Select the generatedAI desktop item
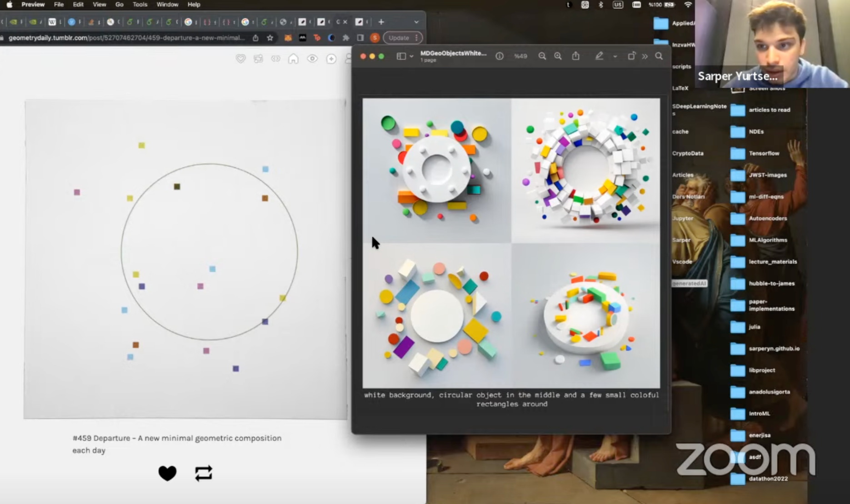Image resolution: width=850 pixels, height=504 pixels. (689, 283)
